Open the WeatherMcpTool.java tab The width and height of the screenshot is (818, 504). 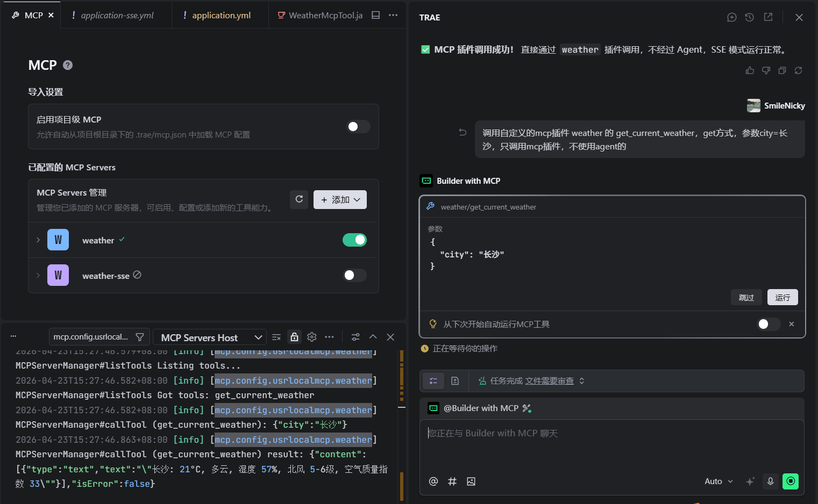pos(320,15)
